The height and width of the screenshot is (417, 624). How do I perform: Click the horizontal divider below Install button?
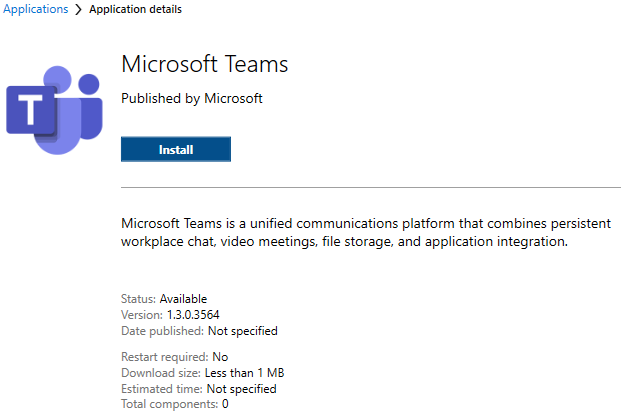pyautogui.click(x=371, y=187)
